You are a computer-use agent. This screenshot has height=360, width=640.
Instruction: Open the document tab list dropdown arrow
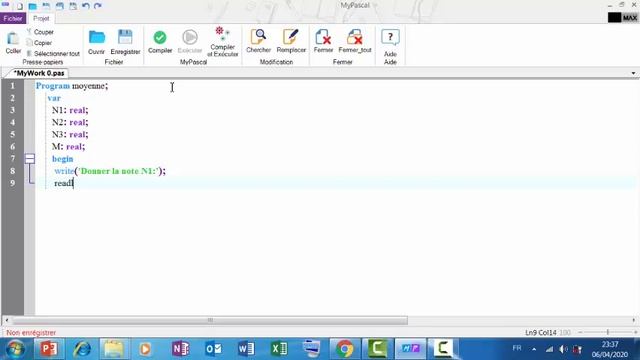[633, 73]
